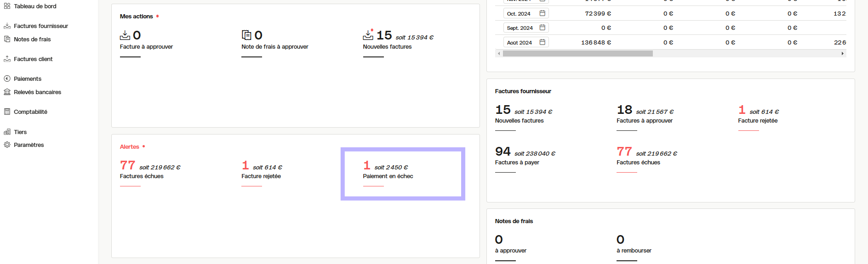
Task: Open the Oct. 2024 date picker
Action: click(542, 13)
